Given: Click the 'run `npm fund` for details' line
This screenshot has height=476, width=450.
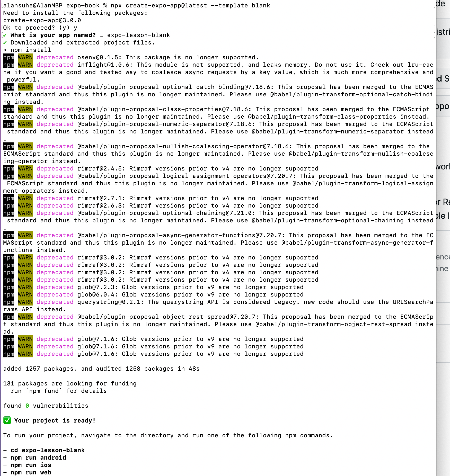Looking at the screenshot, I should [x=59, y=391].
